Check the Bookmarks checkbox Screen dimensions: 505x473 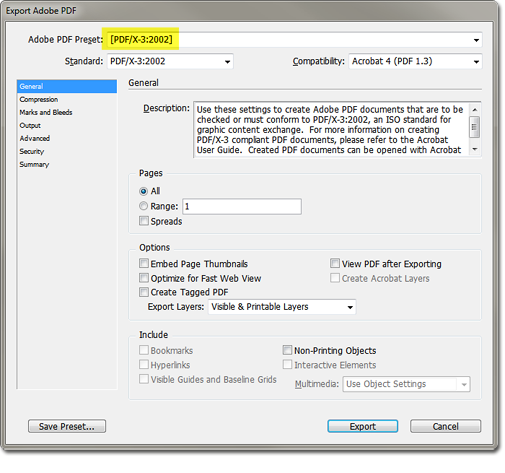[144, 350]
